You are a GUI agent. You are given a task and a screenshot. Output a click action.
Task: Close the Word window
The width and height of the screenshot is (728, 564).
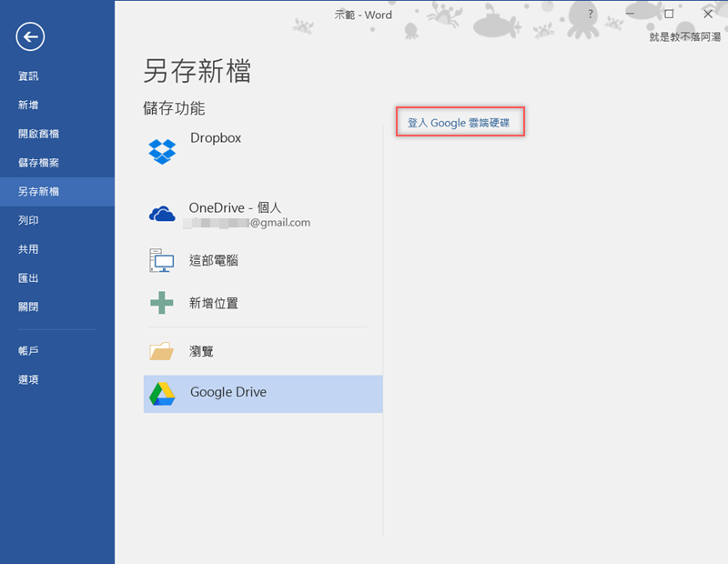click(708, 14)
